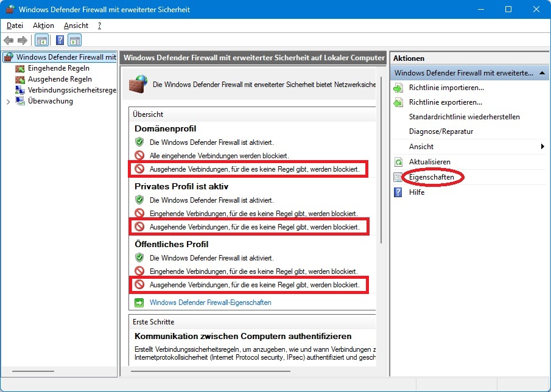Image resolution: width=551 pixels, height=392 pixels.
Task: Click the 'Windows Defender Firewall mit erweiterte...' actions header
Action: (469, 73)
